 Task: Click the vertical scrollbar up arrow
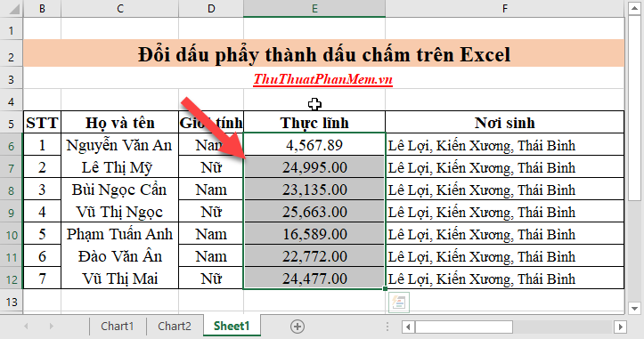(634, 8)
